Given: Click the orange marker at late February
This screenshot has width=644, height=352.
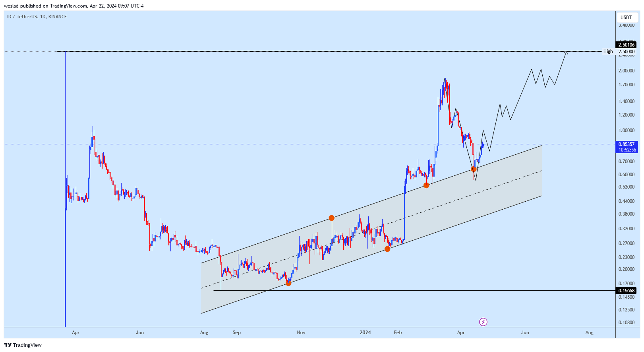Looking at the screenshot, I should pyautogui.click(x=426, y=185).
